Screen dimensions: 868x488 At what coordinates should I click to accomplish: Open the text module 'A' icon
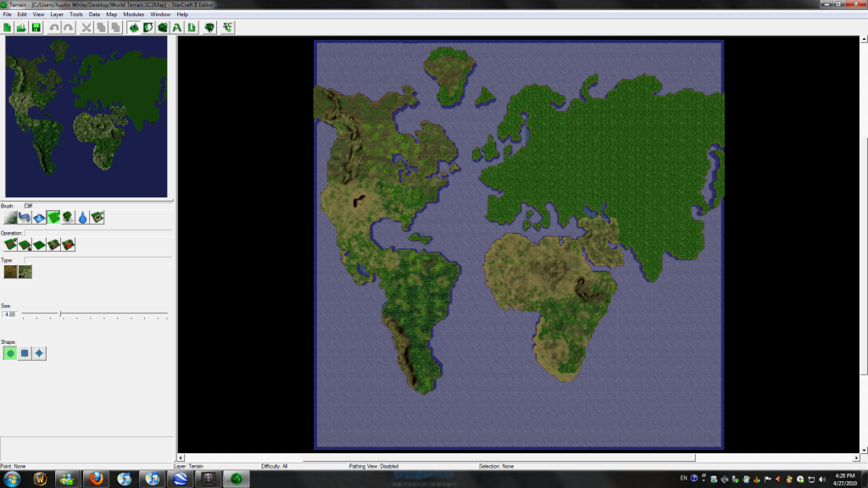177,28
